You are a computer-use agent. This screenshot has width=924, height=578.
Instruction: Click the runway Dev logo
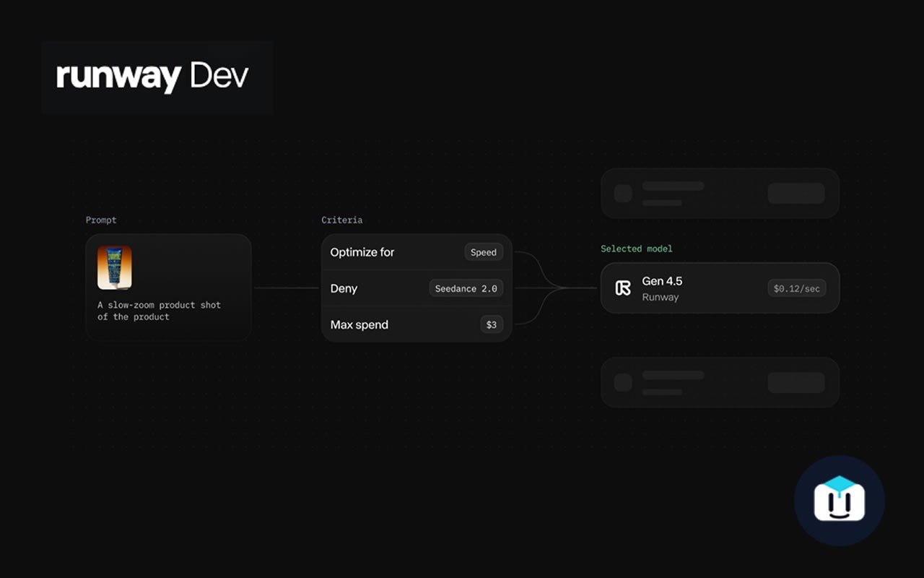tap(152, 77)
